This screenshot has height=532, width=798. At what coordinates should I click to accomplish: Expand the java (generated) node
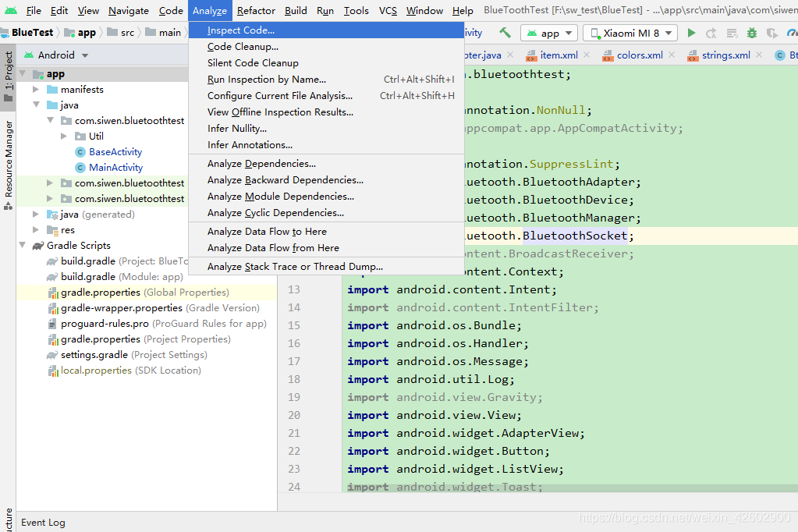pos(36,215)
